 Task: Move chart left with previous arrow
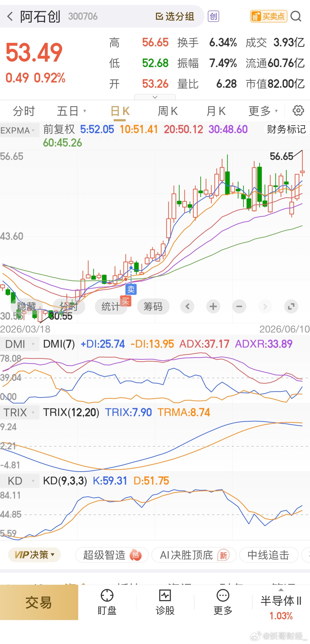click(187, 306)
